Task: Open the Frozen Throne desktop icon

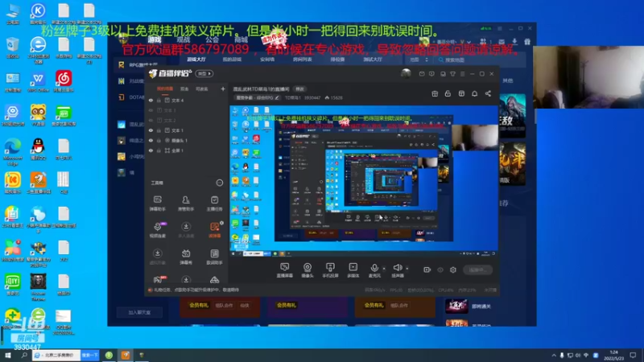Action: coord(38,287)
